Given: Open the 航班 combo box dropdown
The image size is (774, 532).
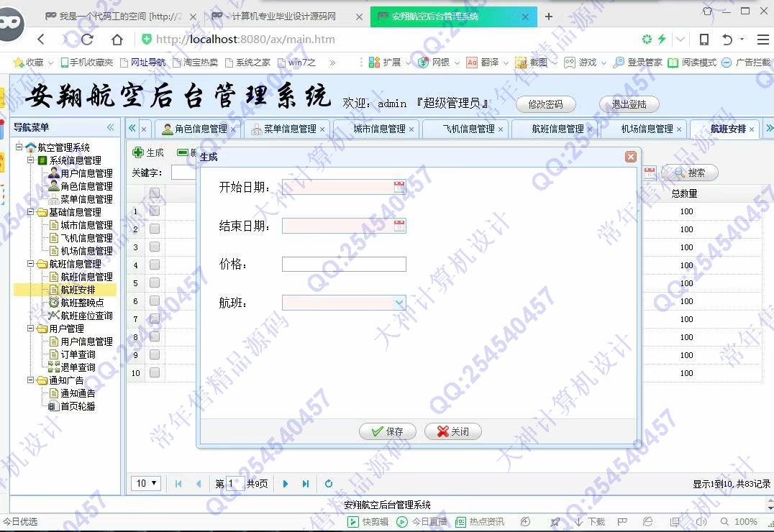Looking at the screenshot, I should pyautogui.click(x=399, y=303).
